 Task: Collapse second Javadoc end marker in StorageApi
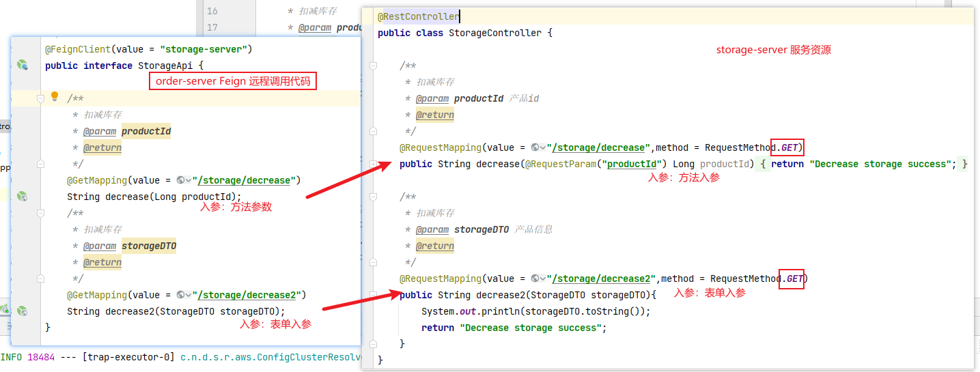click(x=41, y=278)
